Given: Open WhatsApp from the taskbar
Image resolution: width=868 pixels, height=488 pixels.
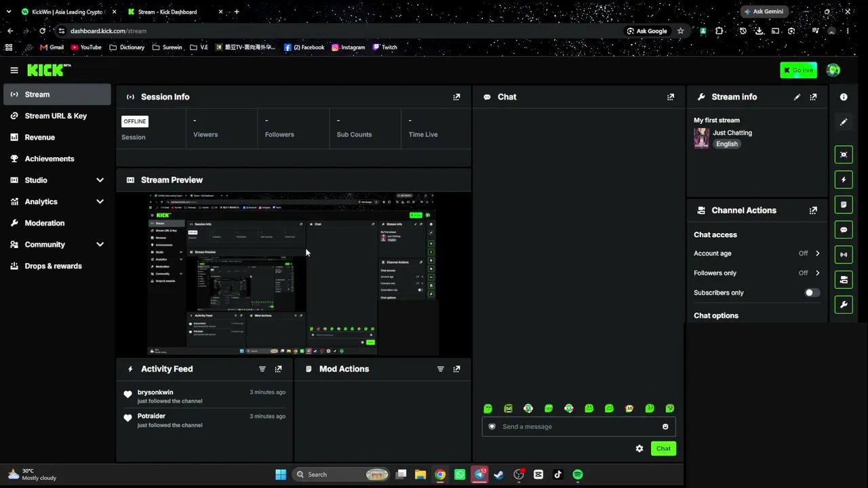Looking at the screenshot, I should point(460,474).
